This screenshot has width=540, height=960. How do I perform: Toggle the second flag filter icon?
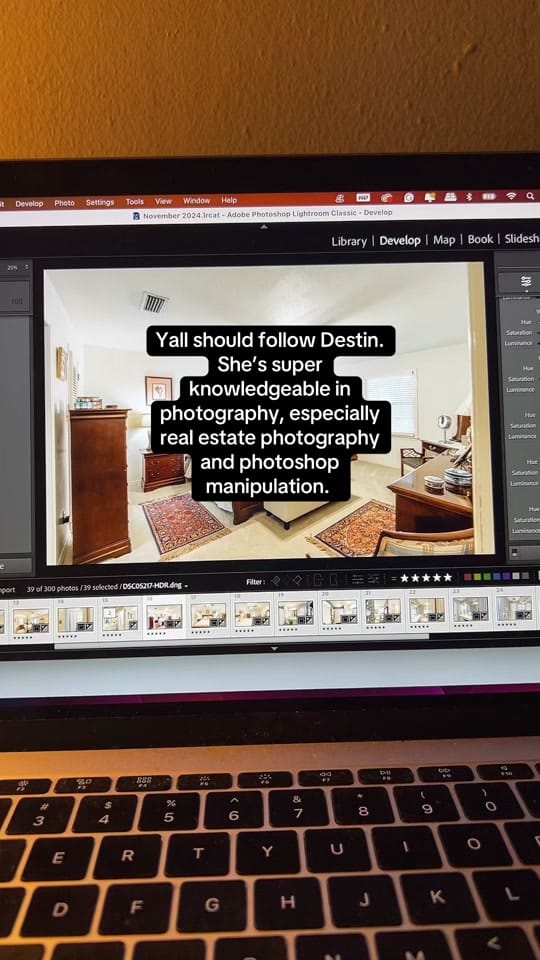pos(297,579)
